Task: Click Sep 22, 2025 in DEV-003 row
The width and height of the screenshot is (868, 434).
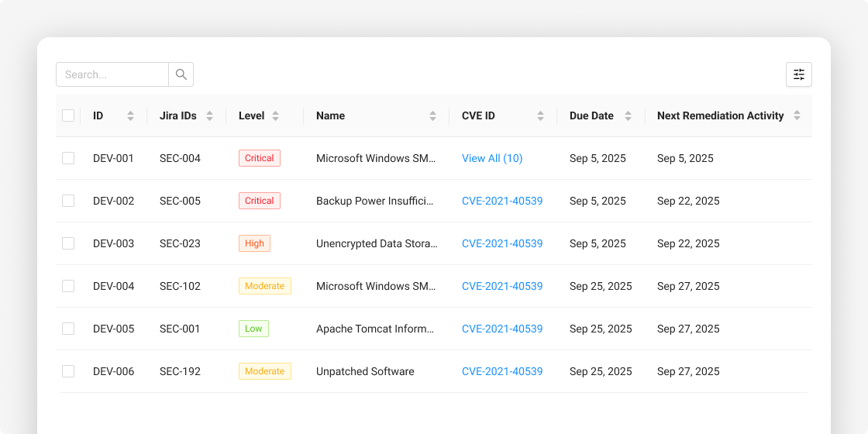Action: pyautogui.click(x=688, y=243)
